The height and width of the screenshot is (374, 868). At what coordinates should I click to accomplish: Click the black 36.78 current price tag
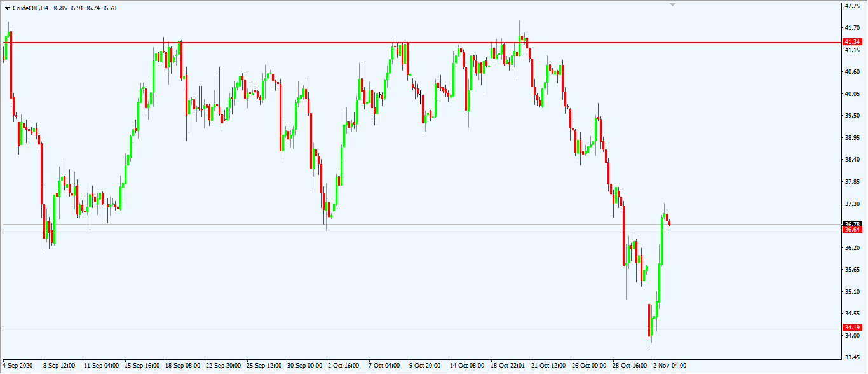coord(851,224)
